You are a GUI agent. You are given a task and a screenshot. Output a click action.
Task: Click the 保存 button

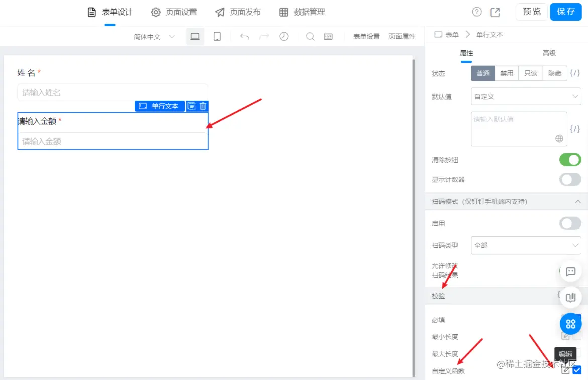click(x=566, y=12)
